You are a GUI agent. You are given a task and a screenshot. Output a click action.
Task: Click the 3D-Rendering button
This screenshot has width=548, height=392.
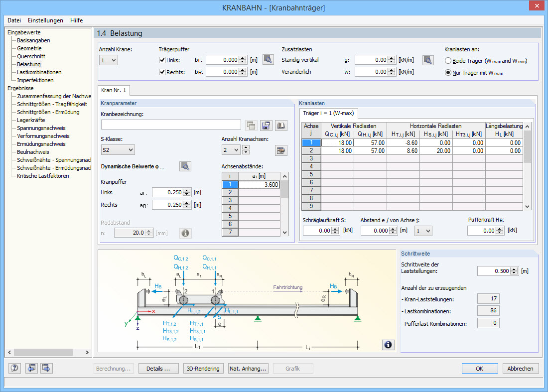coord(203,369)
